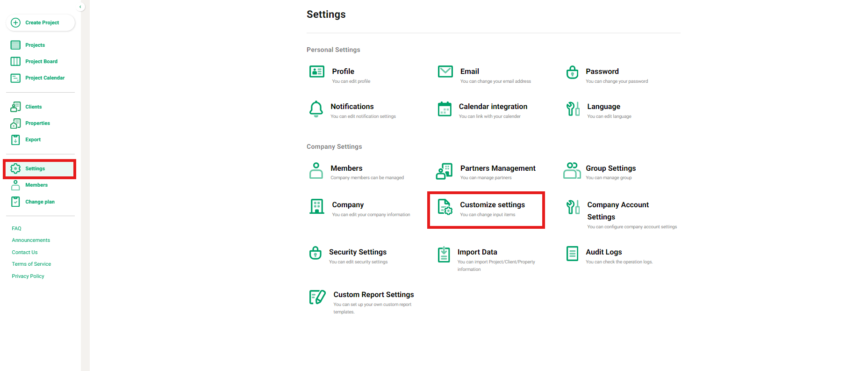Click the Profile ID card icon
This screenshot has height=371, width=868.
(x=316, y=72)
